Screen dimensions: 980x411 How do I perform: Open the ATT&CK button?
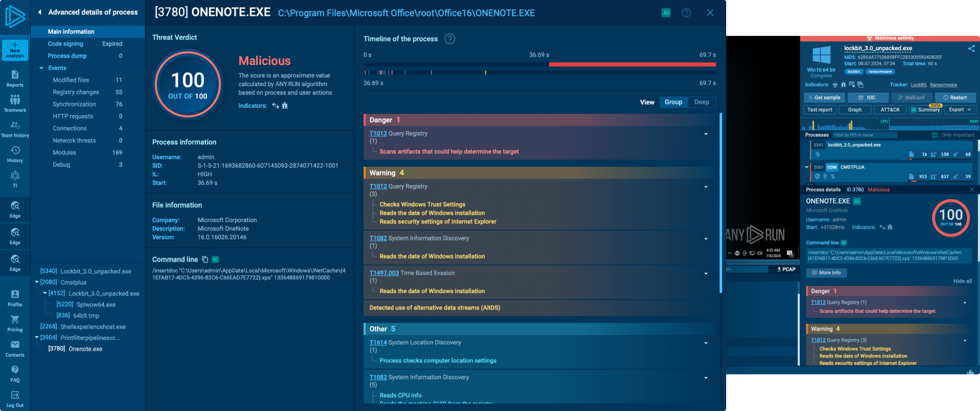[x=890, y=110]
